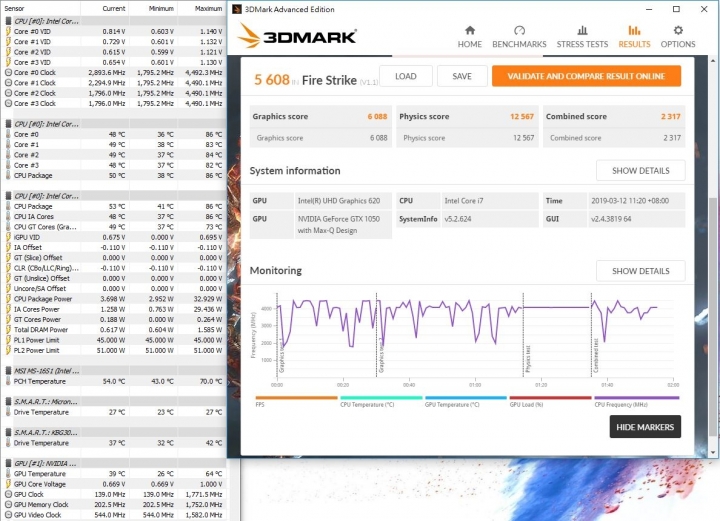Click the Physics test marker in graph
720x521 pixels.
[528, 359]
